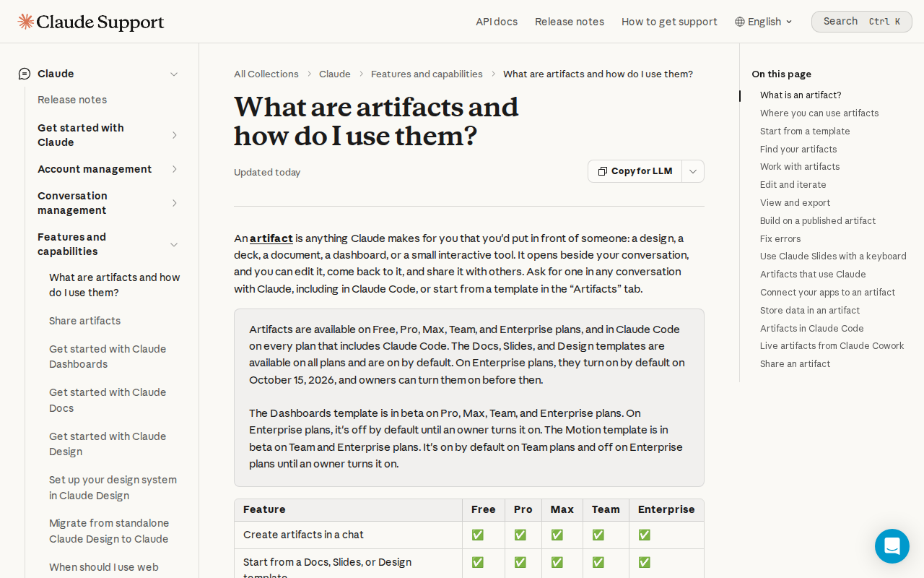The image size is (924, 578).
Task: Collapse Features and capabilities section
Action: (174, 244)
